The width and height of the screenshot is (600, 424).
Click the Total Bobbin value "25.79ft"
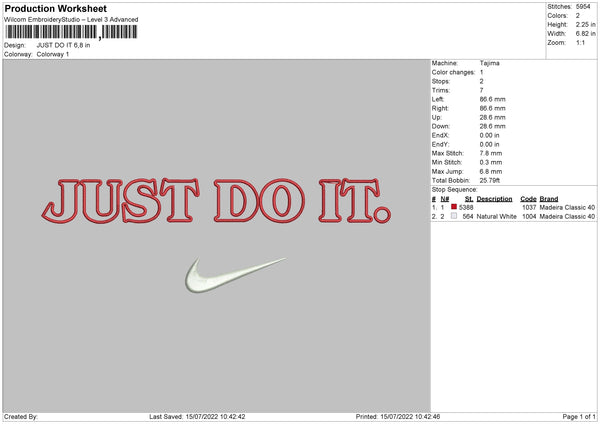489,180
